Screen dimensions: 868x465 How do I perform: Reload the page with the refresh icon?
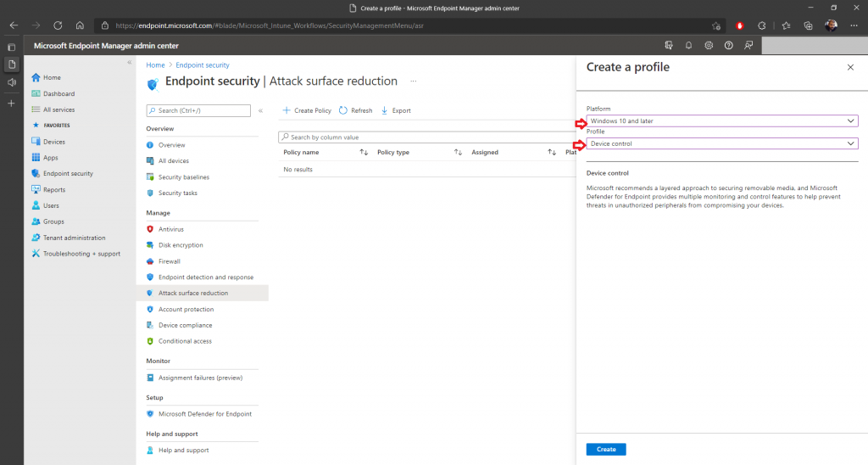pos(58,25)
